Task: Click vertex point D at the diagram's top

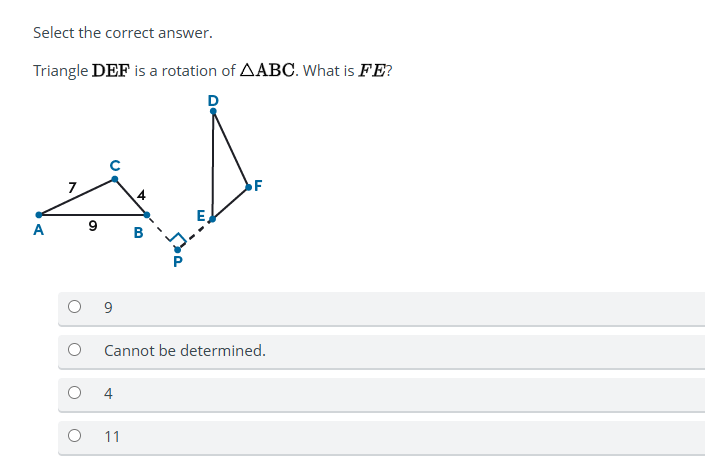Action: point(213,111)
